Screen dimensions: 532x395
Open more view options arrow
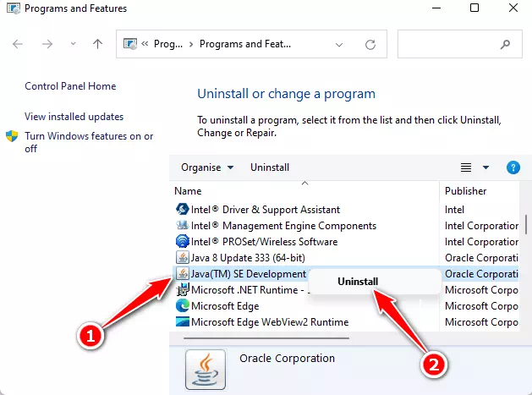(485, 167)
